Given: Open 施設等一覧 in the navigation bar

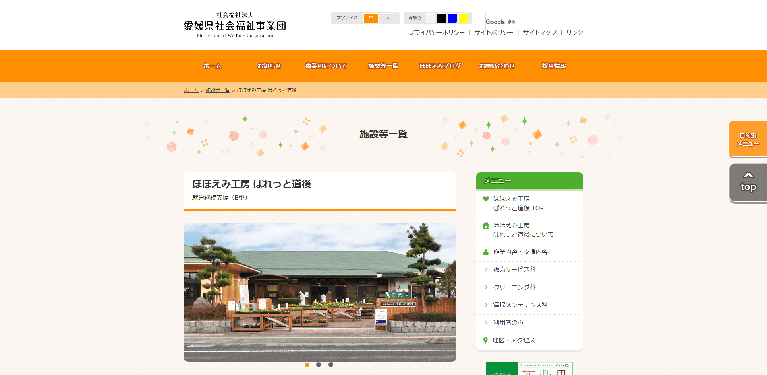Looking at the screenshot, I should 383,66.
